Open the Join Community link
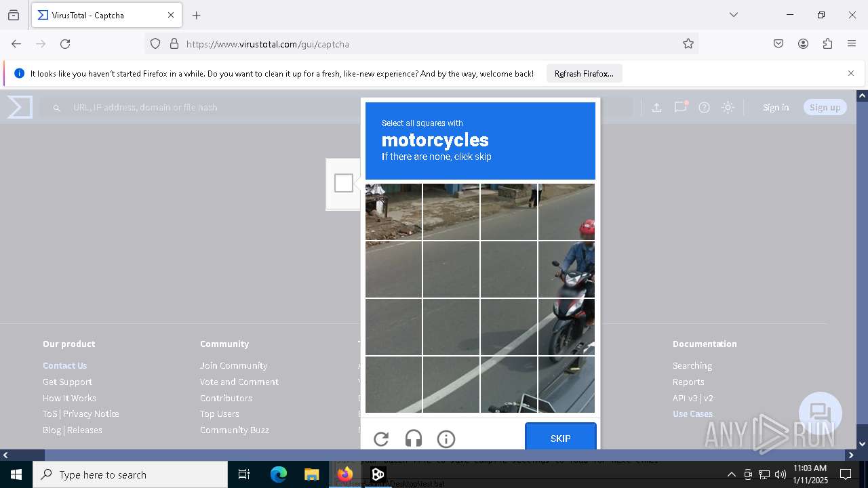Image resolution: width=868 pixels, height=488 pixels. coord(233,365)
